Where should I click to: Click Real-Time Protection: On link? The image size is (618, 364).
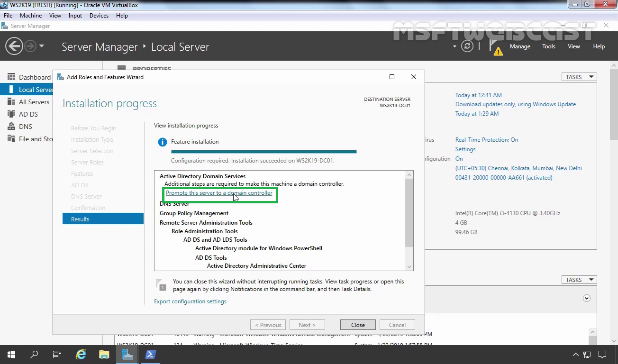tap(487, 140)
